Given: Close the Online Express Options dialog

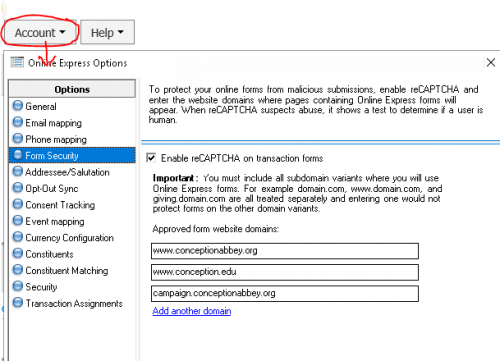Looking at the screenshot, I should (x=490, y=62).
